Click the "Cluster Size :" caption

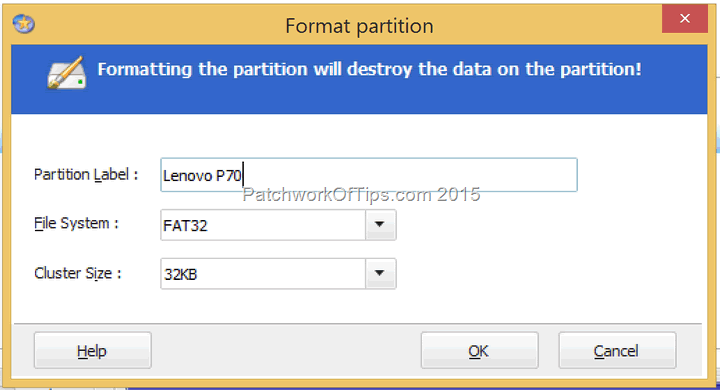coord(78,273)
